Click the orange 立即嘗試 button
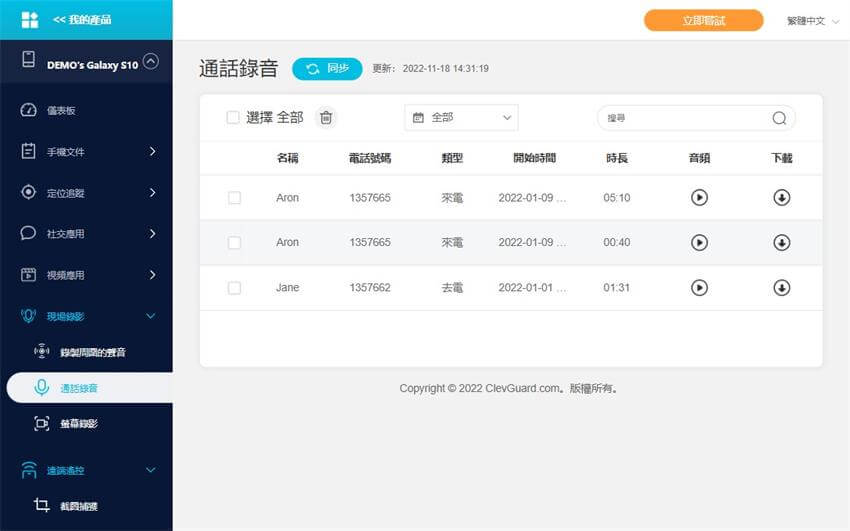Viewport: 850px width, 531px height. 704,21
